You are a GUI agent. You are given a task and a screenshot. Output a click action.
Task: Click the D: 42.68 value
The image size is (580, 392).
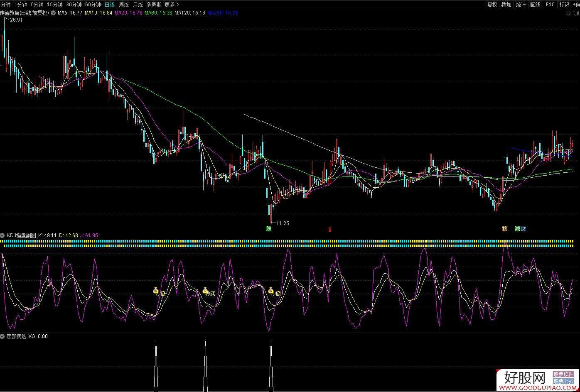tap(69, 235)
